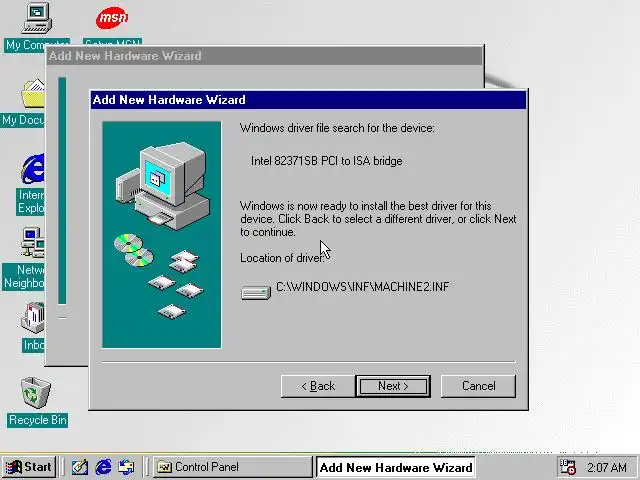This screenshot has height=480, width=640.
Task: Click the driver location drive icon
Action: 256,293
